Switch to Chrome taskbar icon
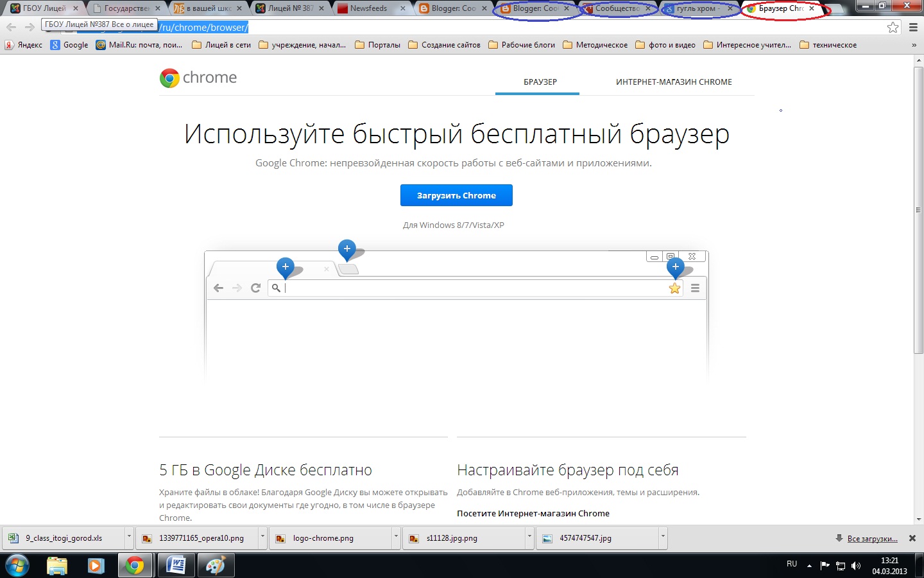 pyautogui.click(x=135, y=566)
